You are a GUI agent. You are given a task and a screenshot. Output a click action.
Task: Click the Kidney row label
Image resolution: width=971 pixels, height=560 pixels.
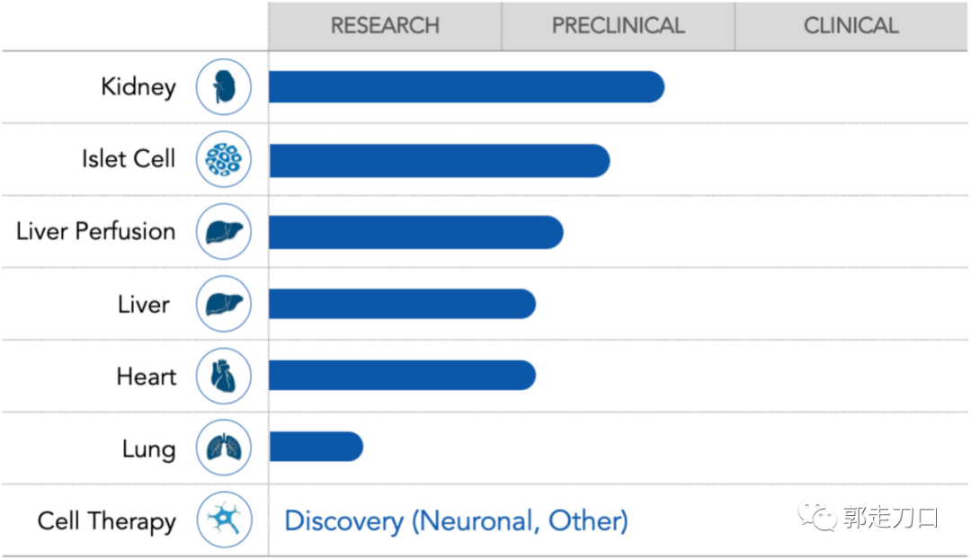click(138, 87)
